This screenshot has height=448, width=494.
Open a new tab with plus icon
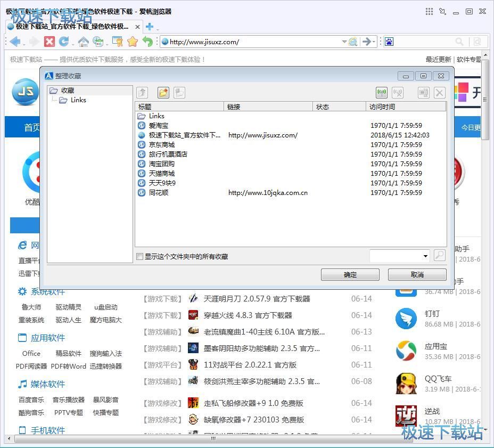(x=150, y=27)
